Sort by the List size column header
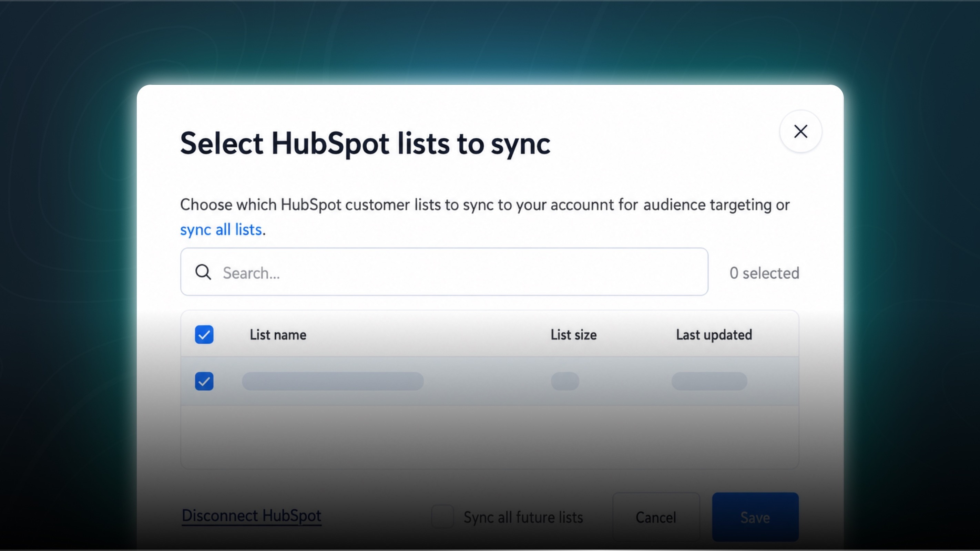Image resolution: width=980 pixels, height=551 pixels. pos(574,335)
